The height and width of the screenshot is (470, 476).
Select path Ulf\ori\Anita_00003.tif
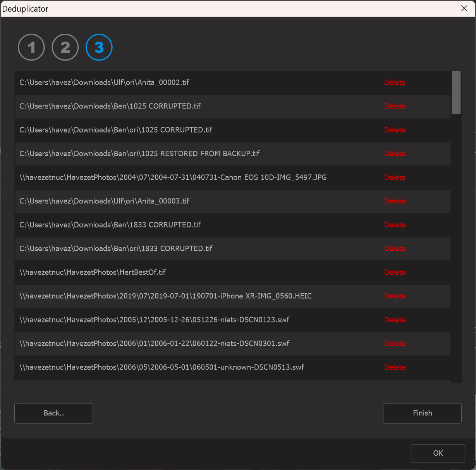click(x=104, y=201)
